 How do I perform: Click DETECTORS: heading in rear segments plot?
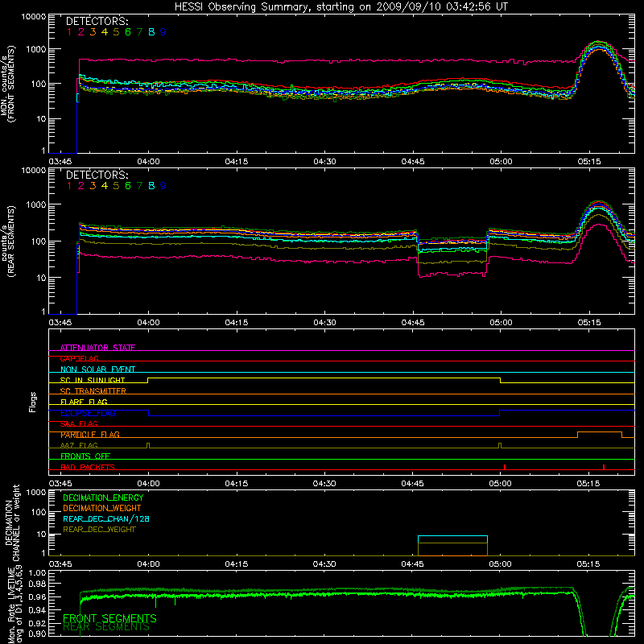[x=97, y=175]
